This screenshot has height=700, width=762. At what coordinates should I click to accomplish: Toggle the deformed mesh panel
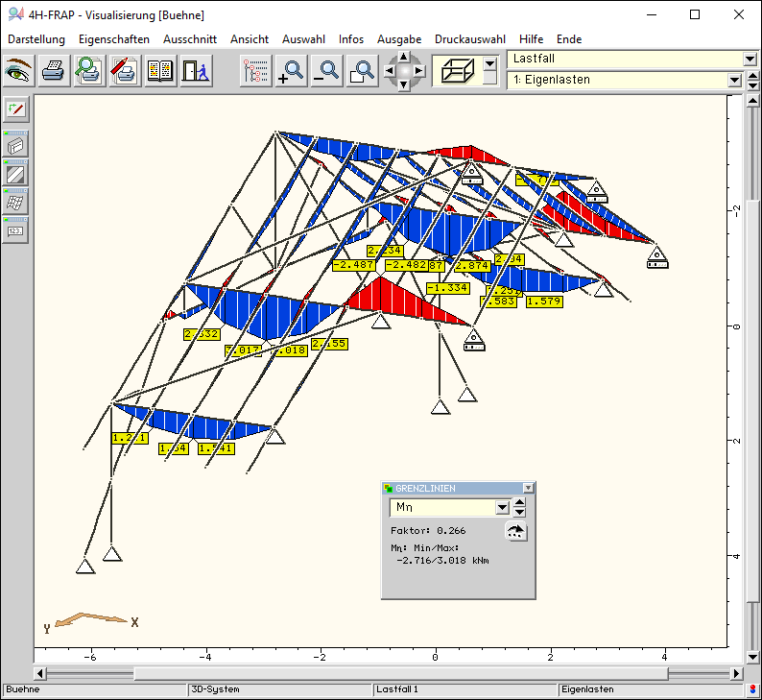click(16, 203)
